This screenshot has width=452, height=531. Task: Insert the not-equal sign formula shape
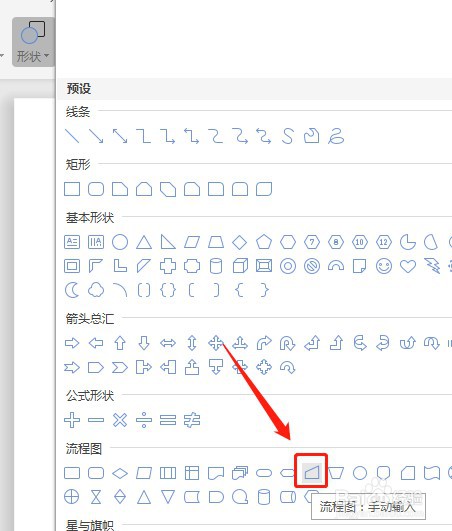click(x=192, y=420)
